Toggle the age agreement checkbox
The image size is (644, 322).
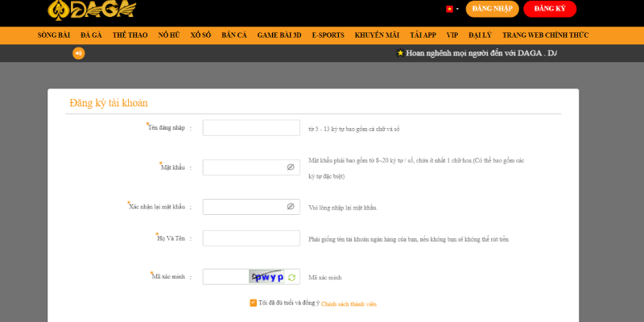(x=253, y=303)
